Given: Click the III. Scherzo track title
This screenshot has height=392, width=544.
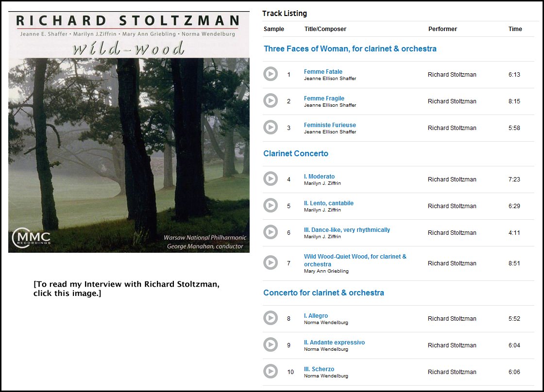Looking at the screenshot, I should tap(319, 369).
